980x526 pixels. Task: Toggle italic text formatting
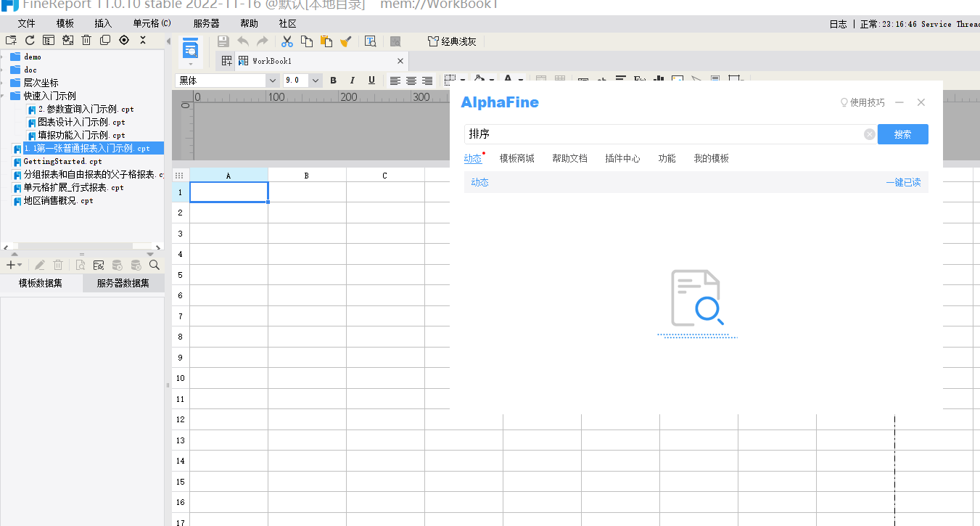pos(353,81)
